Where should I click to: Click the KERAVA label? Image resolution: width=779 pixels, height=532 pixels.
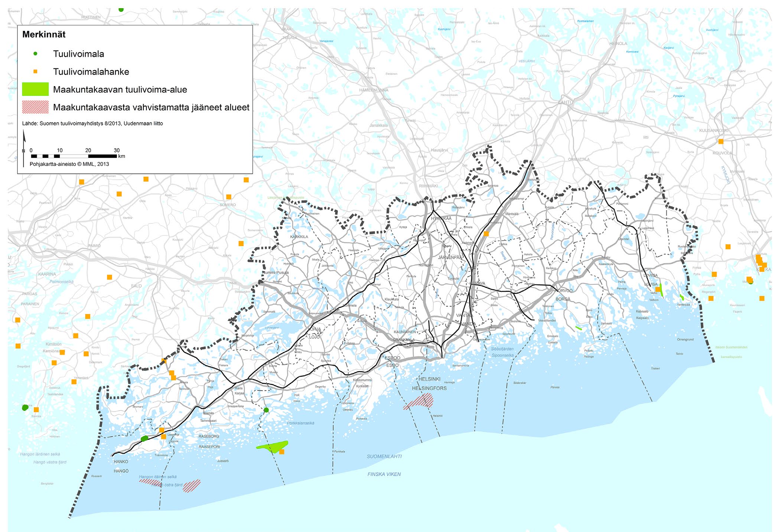tap(477, 283)
